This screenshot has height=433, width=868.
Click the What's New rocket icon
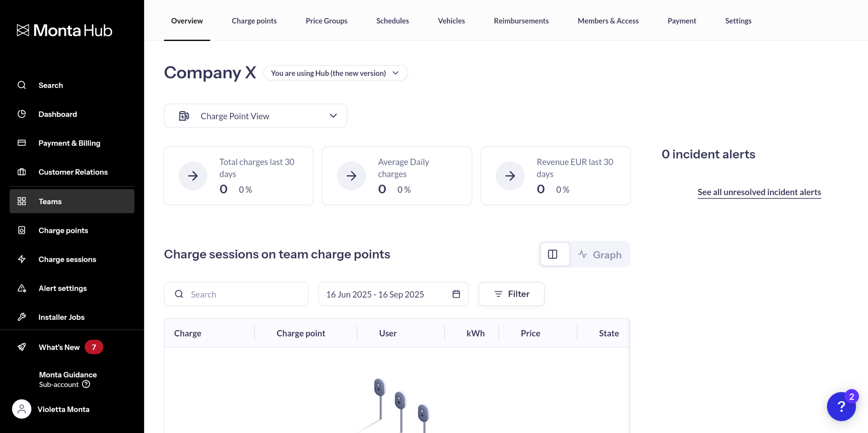[22, 347]
